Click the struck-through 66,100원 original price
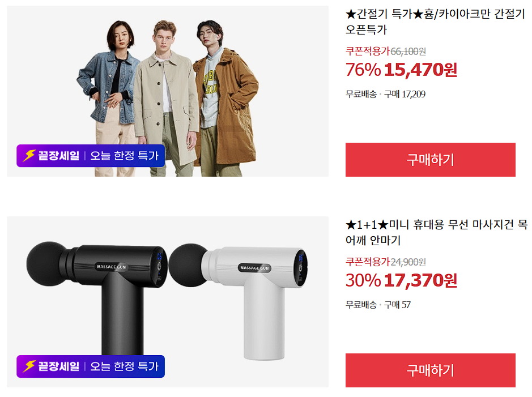 (x=408, y=52)
